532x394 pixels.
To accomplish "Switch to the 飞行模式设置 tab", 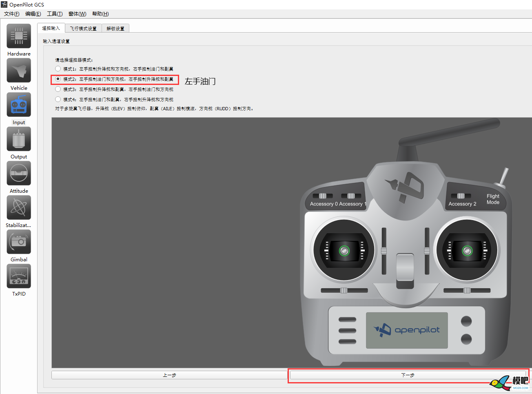I will click(x=83, y=29).
